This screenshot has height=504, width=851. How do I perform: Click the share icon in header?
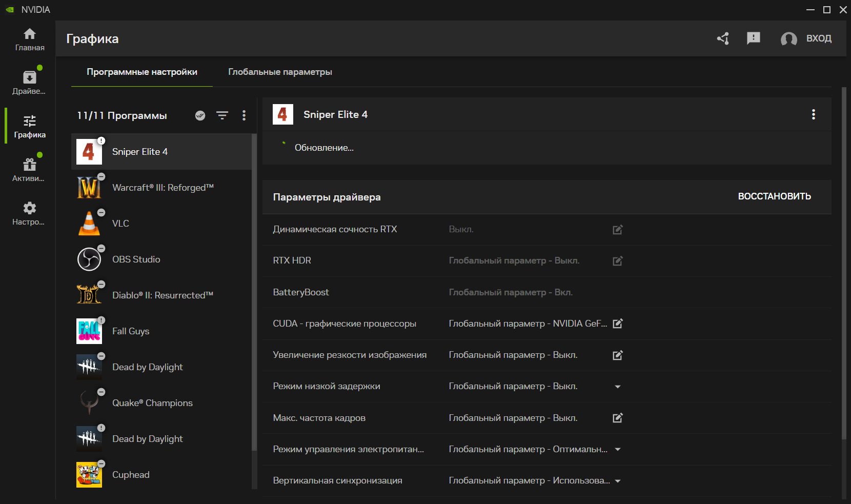723,38
